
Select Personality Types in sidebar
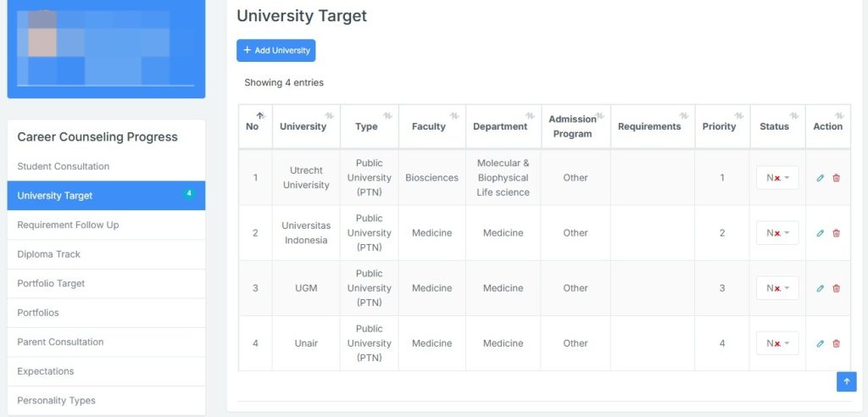[106, 400]
